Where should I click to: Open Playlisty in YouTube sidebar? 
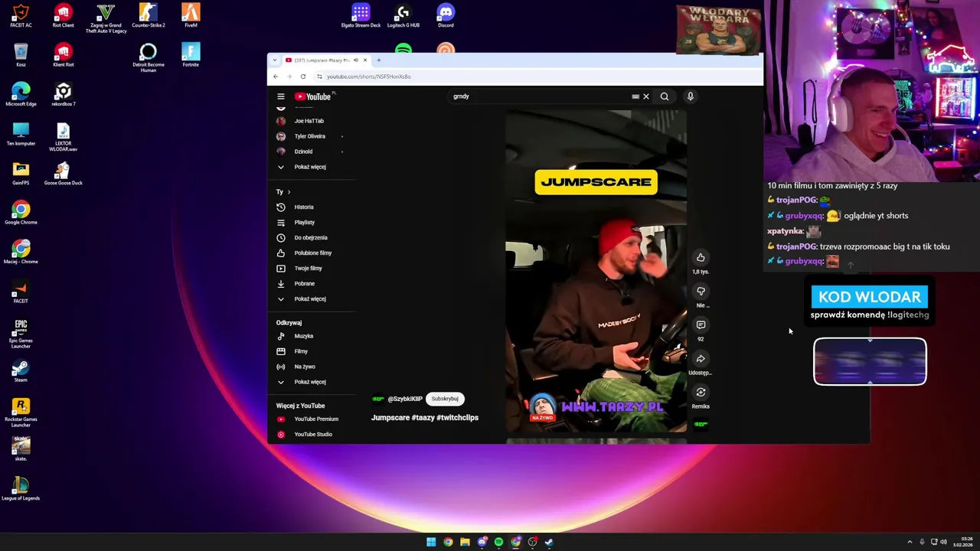305,223
